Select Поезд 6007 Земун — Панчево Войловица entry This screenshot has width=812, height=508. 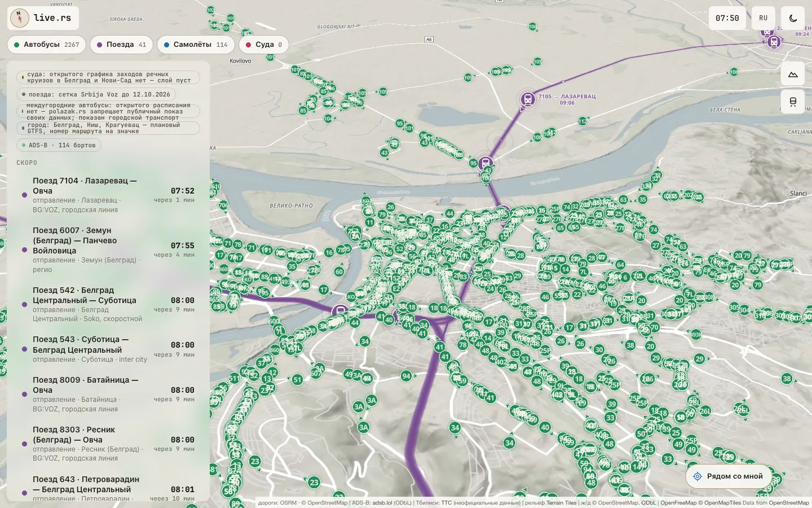tap(108, 250)
